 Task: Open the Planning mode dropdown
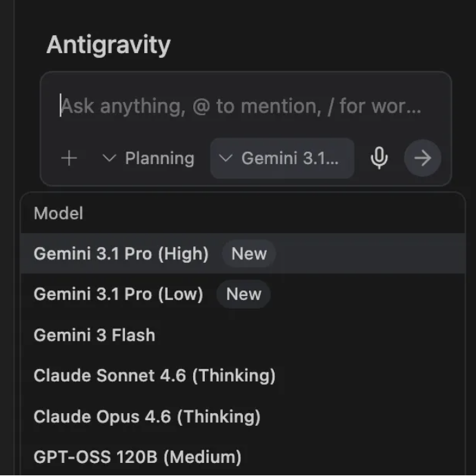pyautogui.click(x=148, y=159)
